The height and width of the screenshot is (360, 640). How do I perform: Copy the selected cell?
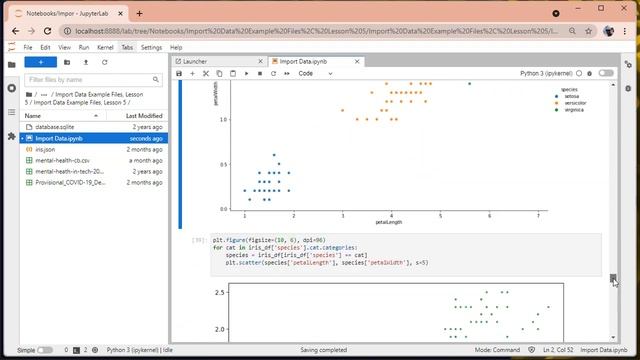click(219, 73)
